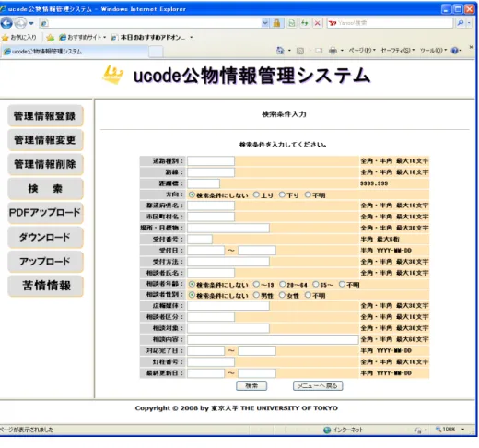The image size is (479, 448).
Task: Expand the 本日のおすすめアドオン dropdown arrow
Action: click(192, 38)
